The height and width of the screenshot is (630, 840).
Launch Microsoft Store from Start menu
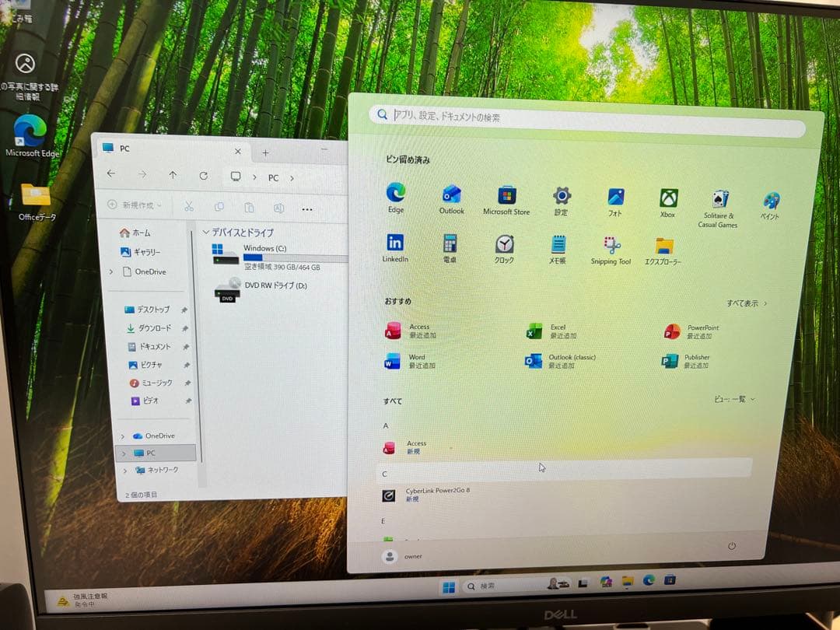pos(506,201)
